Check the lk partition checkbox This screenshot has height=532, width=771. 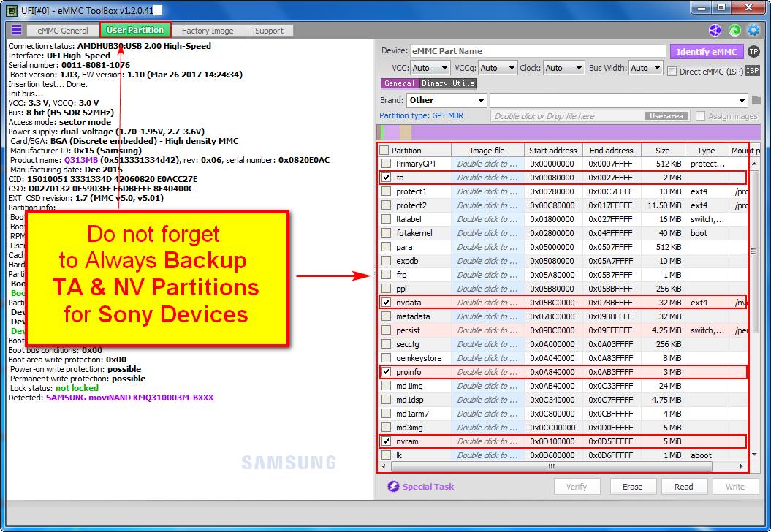click(387, 455)
